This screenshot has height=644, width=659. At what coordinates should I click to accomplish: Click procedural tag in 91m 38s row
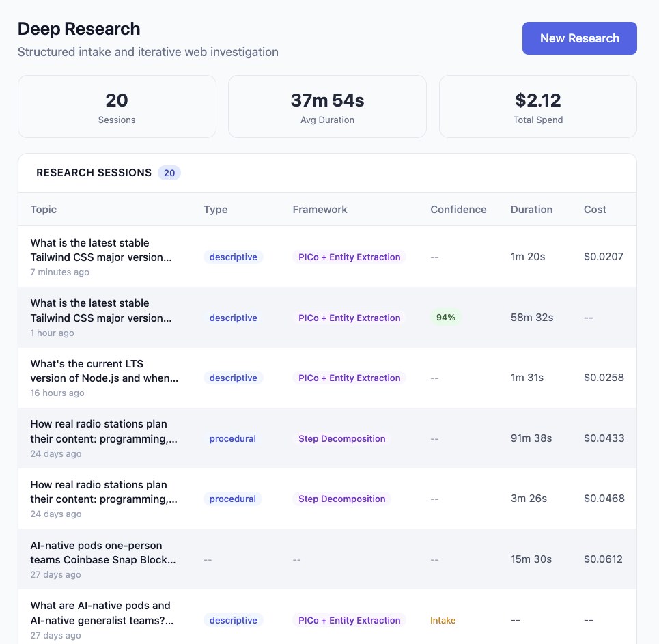point(232,438)
